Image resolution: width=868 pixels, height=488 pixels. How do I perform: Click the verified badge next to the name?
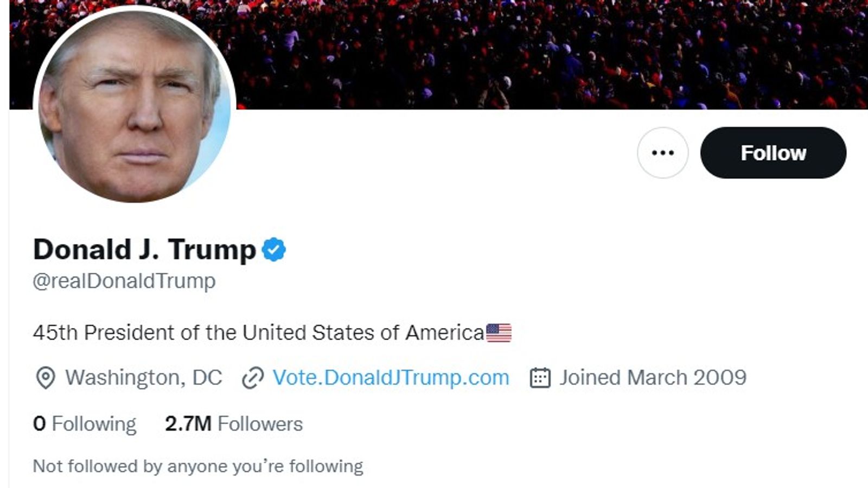274,248
